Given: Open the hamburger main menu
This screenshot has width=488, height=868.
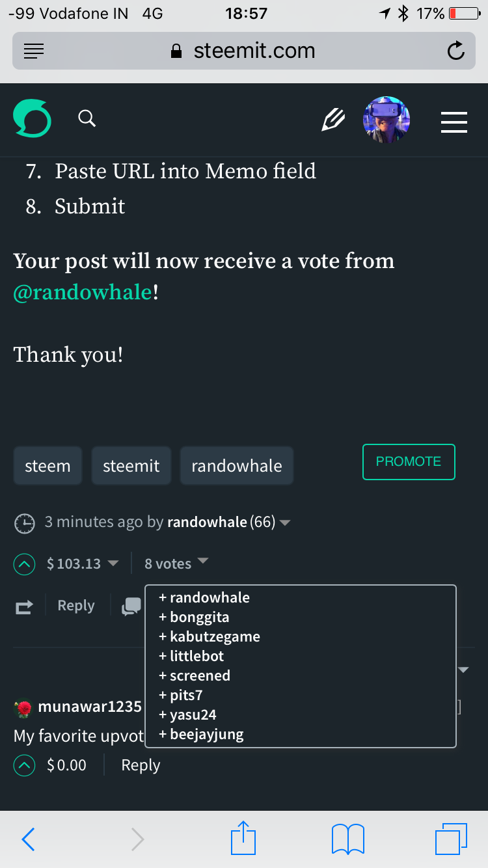Looking at the screenshot, I should click(x=454, y=122).
